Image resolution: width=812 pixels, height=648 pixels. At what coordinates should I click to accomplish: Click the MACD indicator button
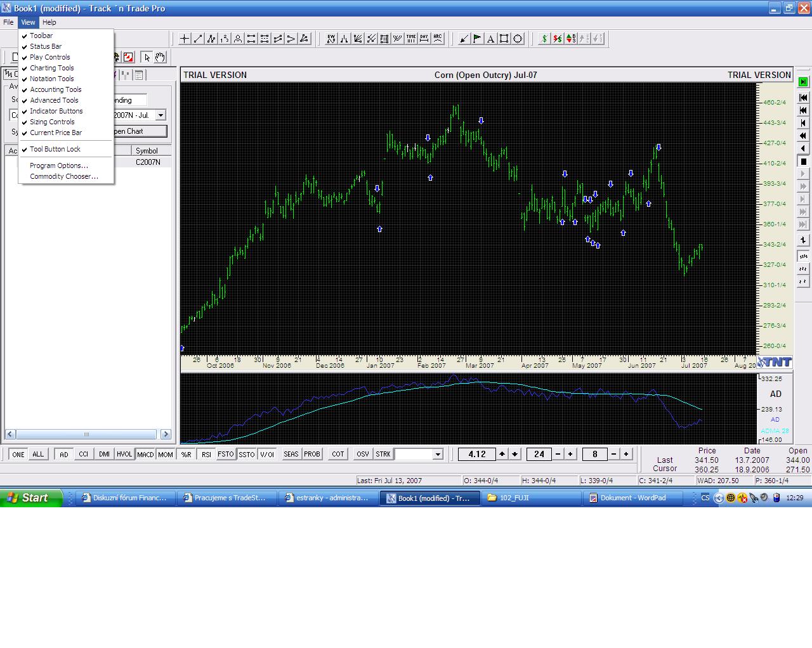pos(145,454)
